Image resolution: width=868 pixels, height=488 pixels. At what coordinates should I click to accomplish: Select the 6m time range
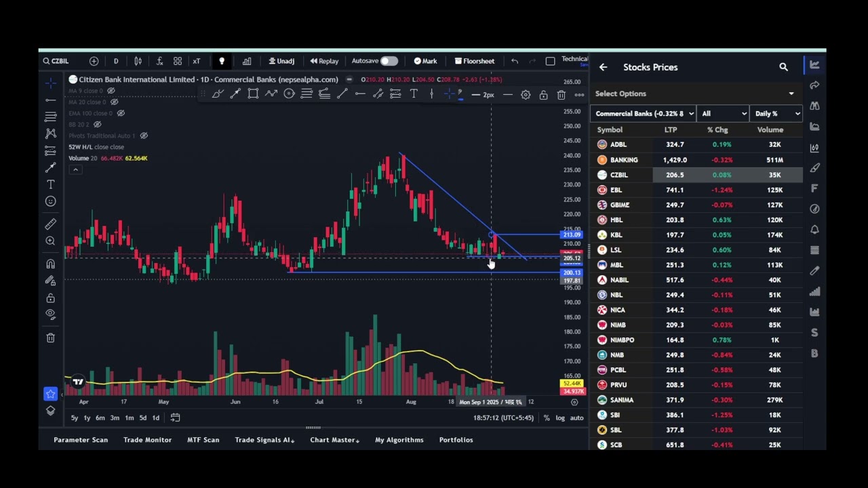[x=100, y=418]
